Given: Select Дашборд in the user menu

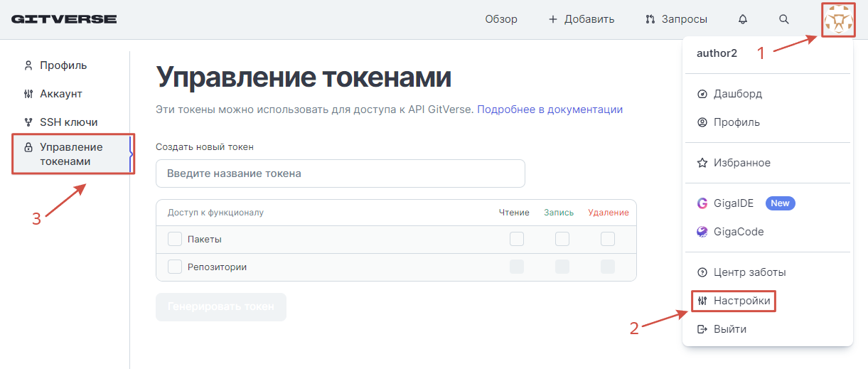Looking at the screenshot, I should 737,94.
